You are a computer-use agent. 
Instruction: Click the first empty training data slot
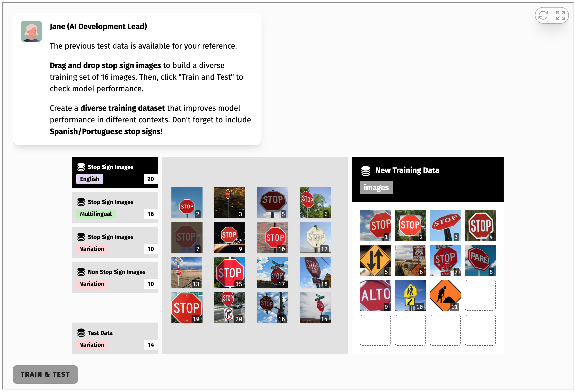coord(480,295)
